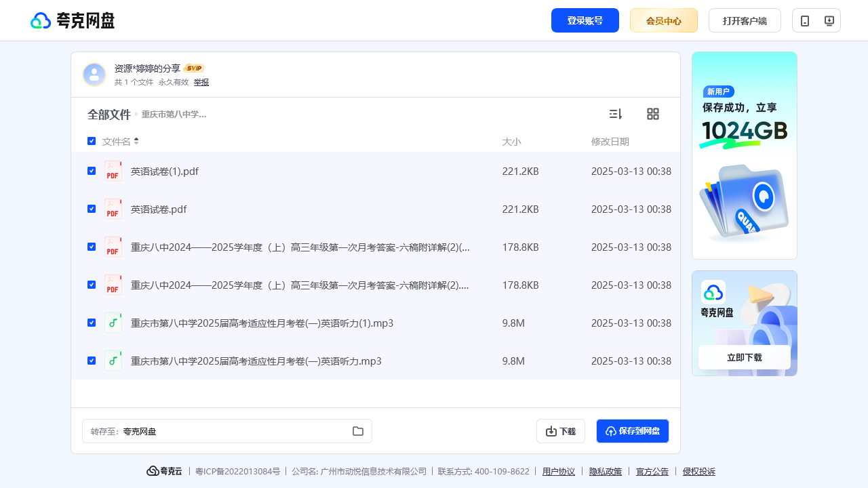Click the 夸克云 logo in the footer
The image size is (868, 488).
click(x=165, y=471)
